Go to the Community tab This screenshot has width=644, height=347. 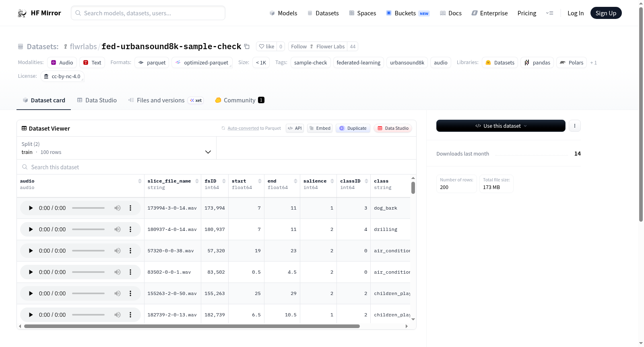[x=239, y=100]
